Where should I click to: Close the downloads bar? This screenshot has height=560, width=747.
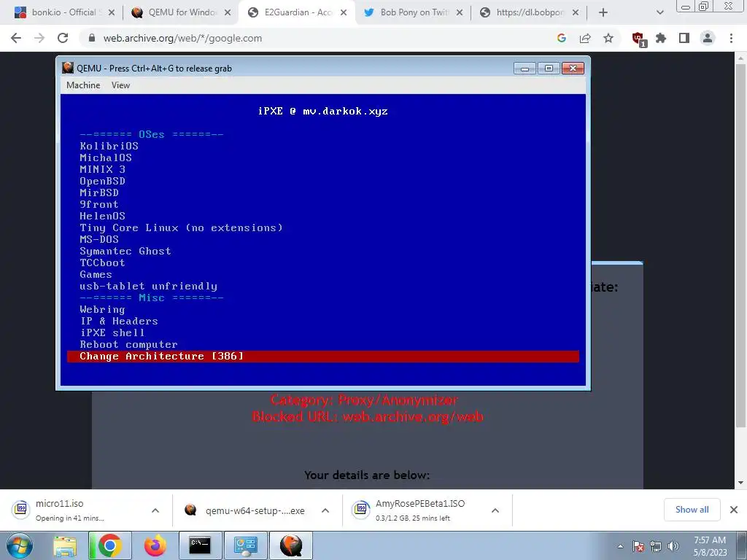click(x=734, y=510)
